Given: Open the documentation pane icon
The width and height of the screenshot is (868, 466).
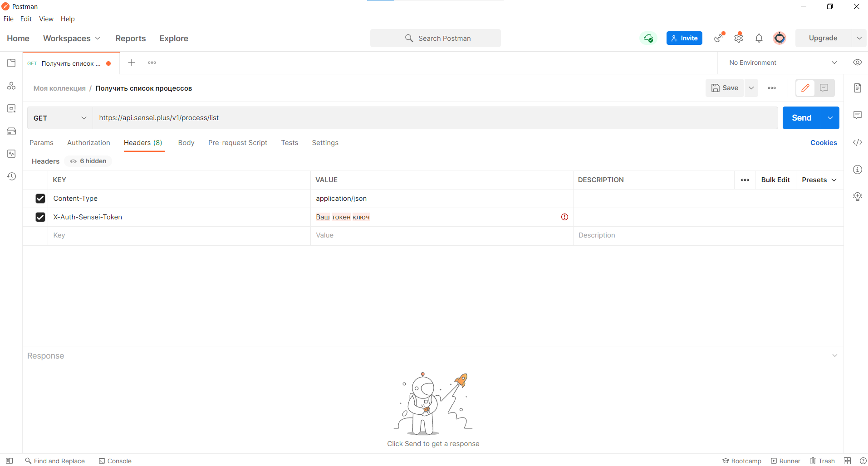Looking at the screenshot, I should [x=857, y=88].
